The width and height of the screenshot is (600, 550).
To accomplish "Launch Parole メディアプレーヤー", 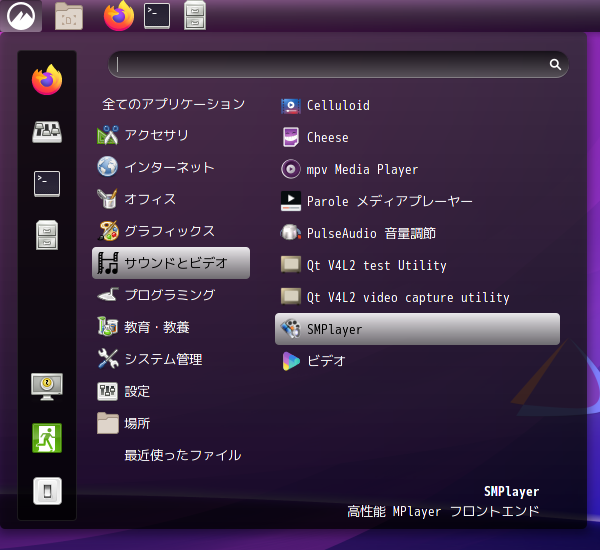I will [417, 201].
